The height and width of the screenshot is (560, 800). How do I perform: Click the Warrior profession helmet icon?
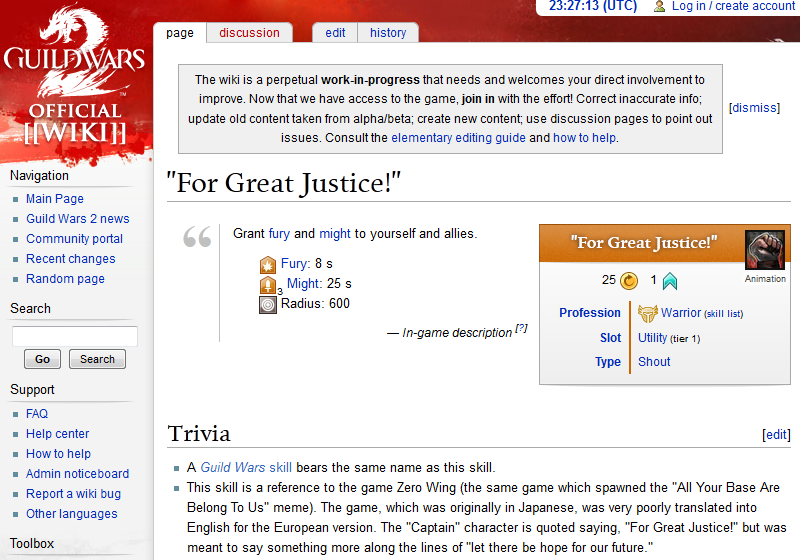pos(648,313)
